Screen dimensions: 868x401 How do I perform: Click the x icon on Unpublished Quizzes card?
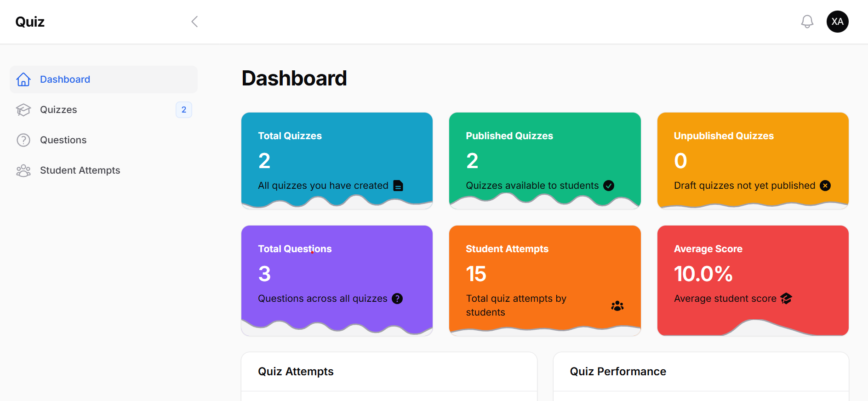825,186
